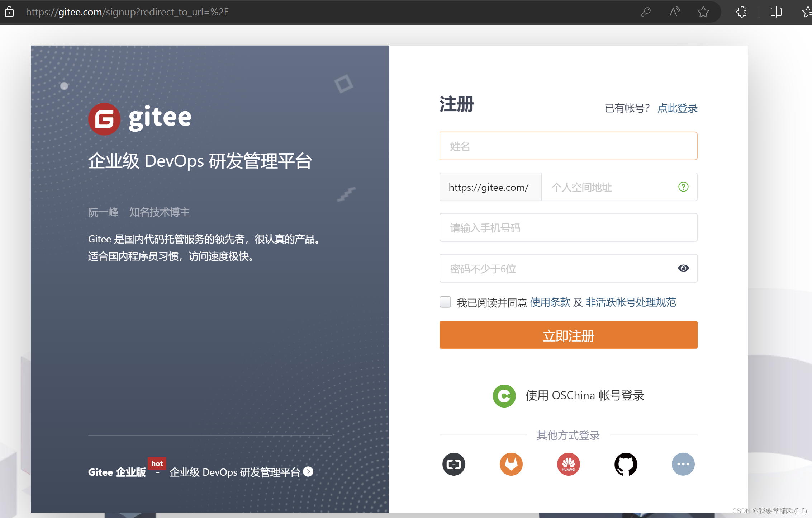The image size is (812, 518).
Task: Add page to favorites star icon
Action: 703,12
